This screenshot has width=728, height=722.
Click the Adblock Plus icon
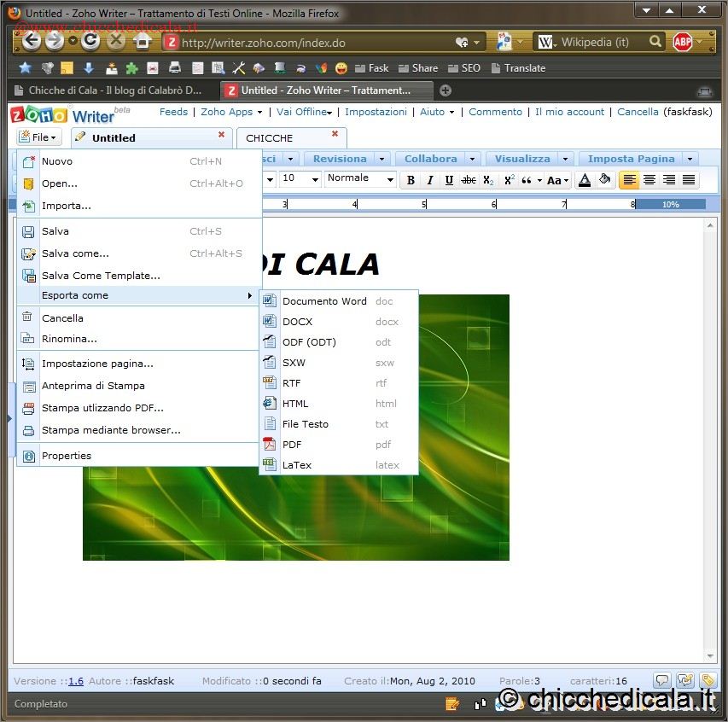pyautogui.click(x=682, y=42)
